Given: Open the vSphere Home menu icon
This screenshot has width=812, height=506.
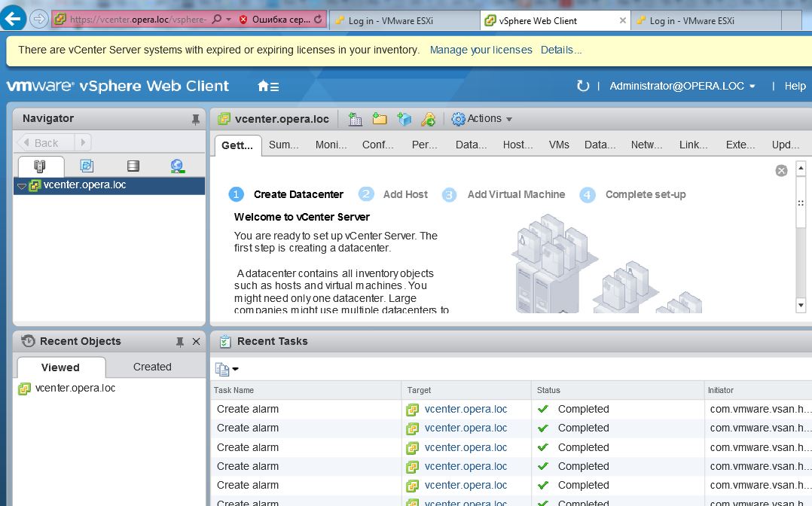Looking at the screenshot, I should point(268,87).
